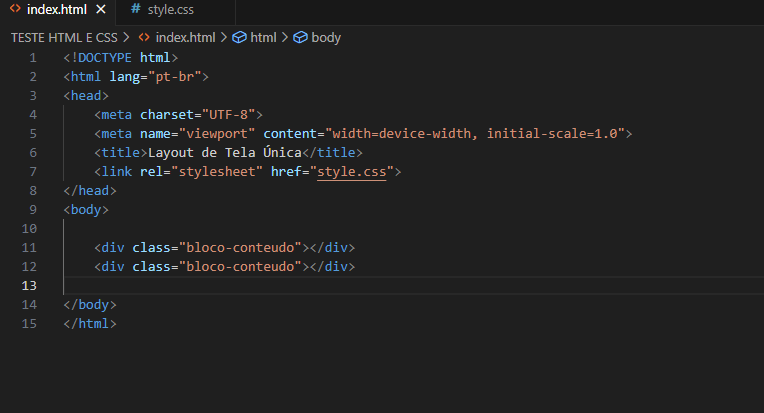
Task: Click the CSS hash icon on style.css tab
Action: pyautogui.click(x=136, y=9)
